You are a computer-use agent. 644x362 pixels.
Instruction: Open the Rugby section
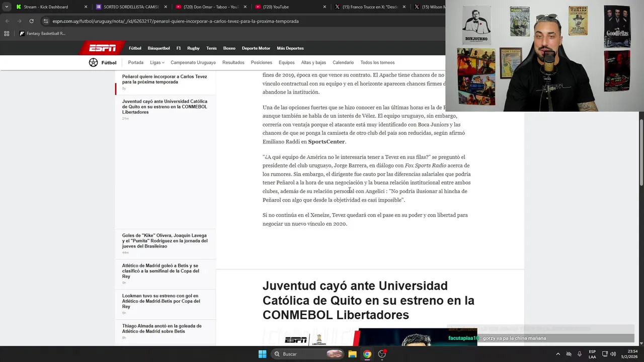pyautogui.click(x=194, y=48)
